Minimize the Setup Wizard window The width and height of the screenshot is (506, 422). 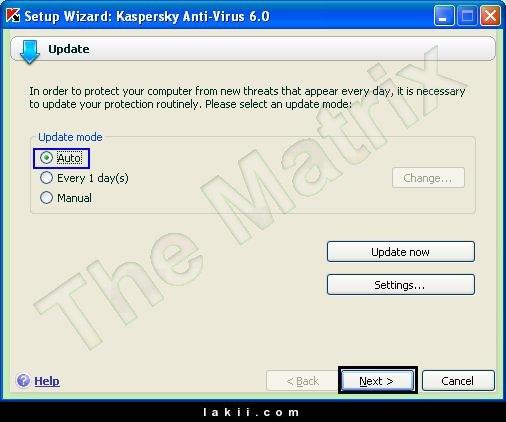click(x=444, y=16)
